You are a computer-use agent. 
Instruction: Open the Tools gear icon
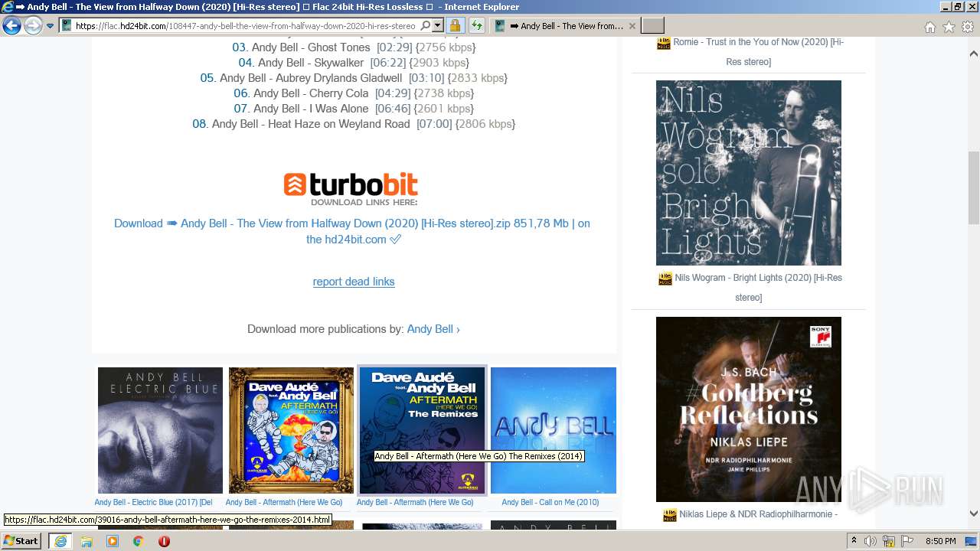(x=968, y=27)
